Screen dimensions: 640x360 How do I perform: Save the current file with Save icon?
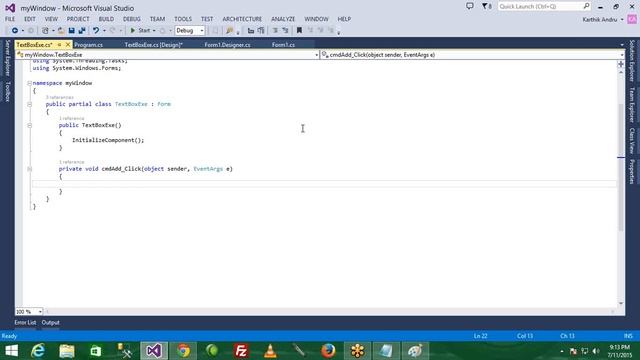(71, 31)
